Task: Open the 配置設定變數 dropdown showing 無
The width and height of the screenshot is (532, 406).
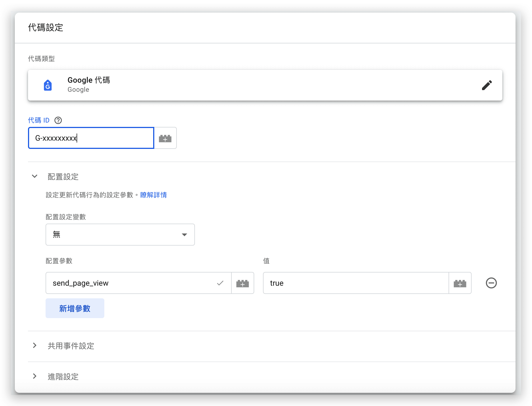Action: (x=120, y=235)
